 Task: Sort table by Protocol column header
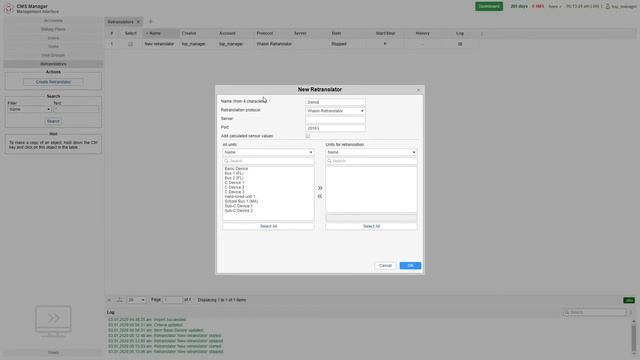click(265, 33)
